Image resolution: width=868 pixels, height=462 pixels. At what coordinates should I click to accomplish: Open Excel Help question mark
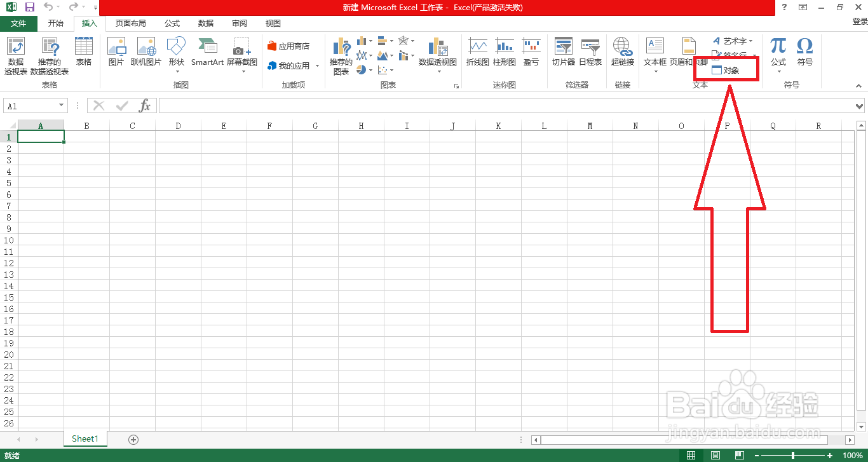tap(785, 8)
